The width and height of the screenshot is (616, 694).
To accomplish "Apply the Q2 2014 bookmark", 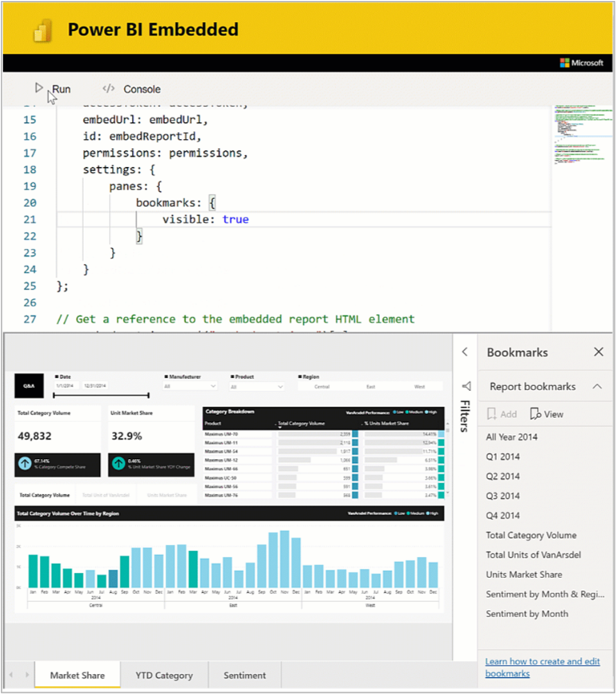I will (502, 477).
